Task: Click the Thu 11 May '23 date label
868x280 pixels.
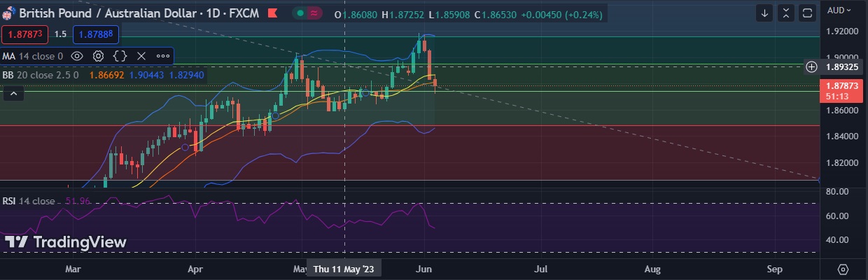Action: click(x=344, y=269)
